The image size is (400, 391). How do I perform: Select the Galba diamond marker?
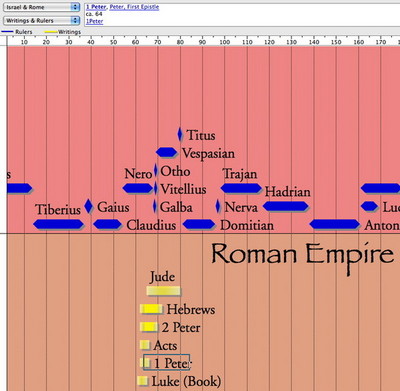click(x=154, y=206)
